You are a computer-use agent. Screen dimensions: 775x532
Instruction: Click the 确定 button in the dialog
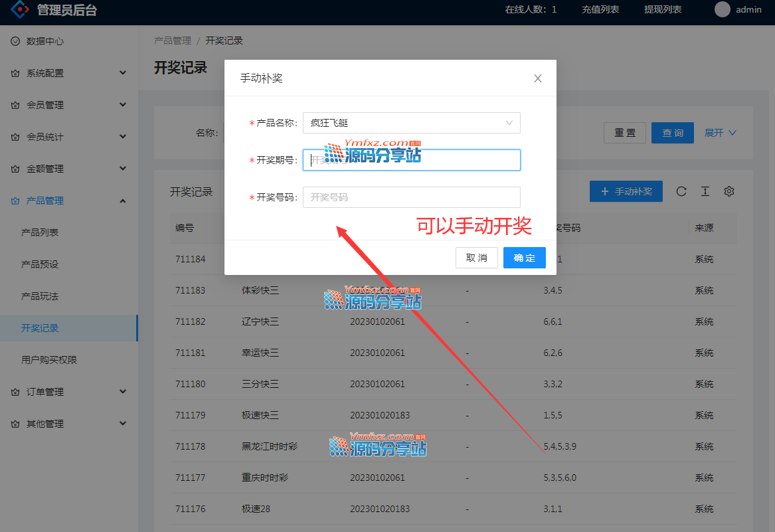tap(524, 258)
